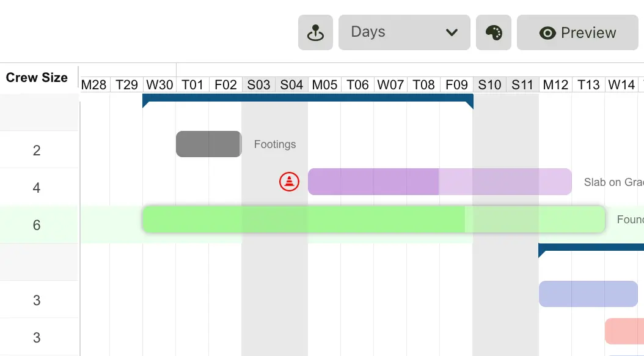Open the Days timescale dropdown

[404, 32]
